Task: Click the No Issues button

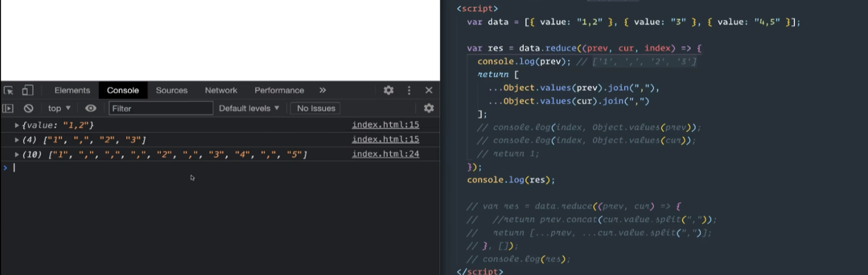Action: coord(316,109)
